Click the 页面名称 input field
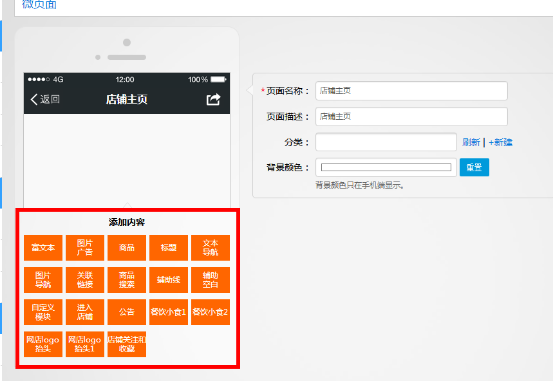The height and width of the screenshot is (382, 554). (x=411, y=91)
